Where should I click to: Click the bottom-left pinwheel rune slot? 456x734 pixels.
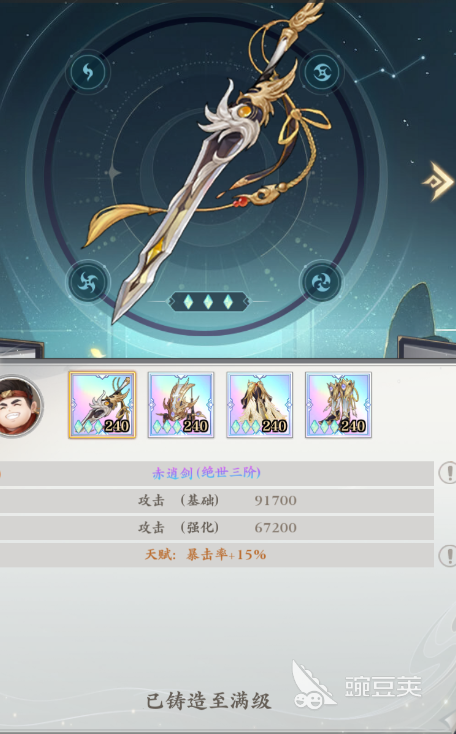(88, 282)
